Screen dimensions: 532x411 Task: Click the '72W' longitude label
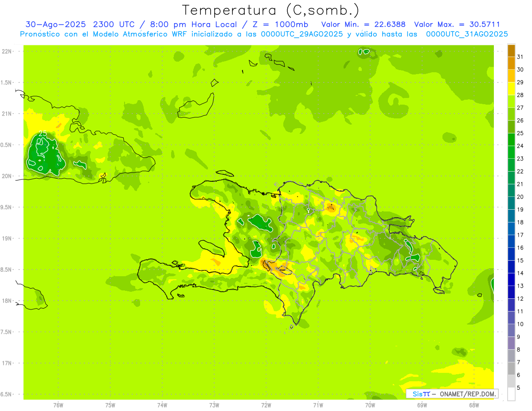coord(266,405)
